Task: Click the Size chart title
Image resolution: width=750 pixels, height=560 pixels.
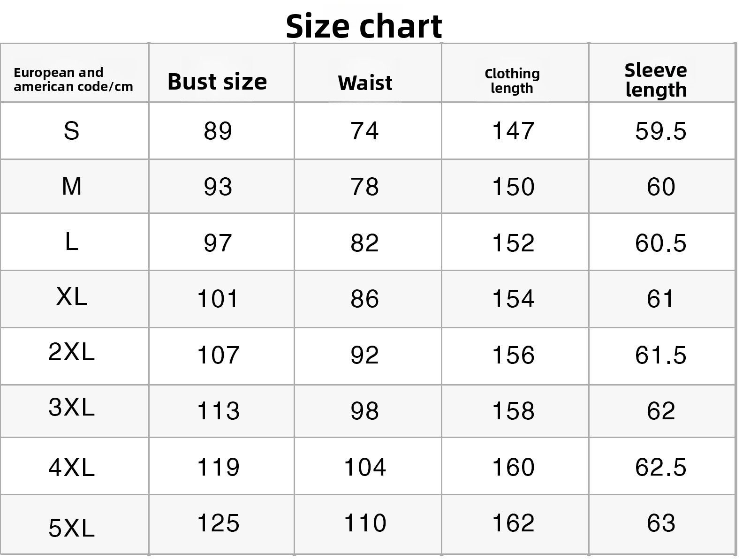Action: coord(364,26)
